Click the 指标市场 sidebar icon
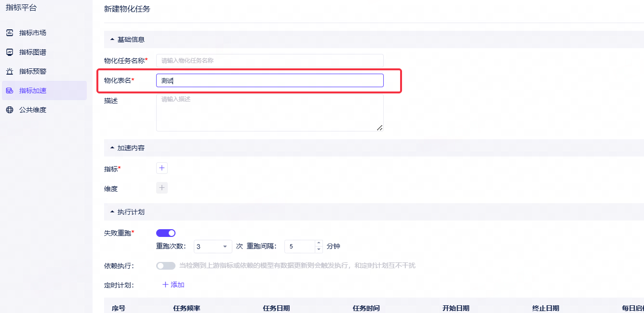Screen dimensions: 644x313 [x=10, y=33]
